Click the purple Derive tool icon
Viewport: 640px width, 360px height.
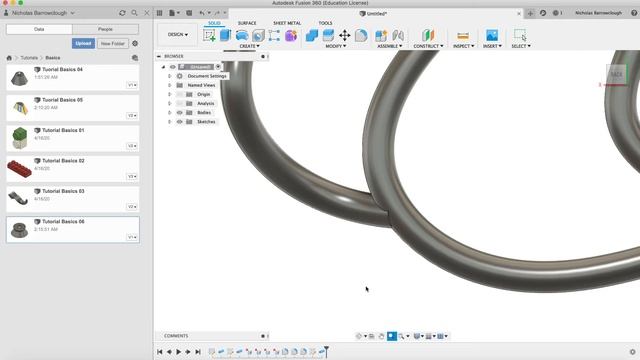pos(291,36)
